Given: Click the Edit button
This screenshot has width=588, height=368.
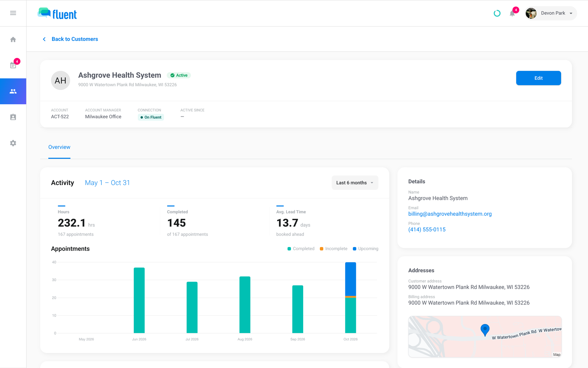Looking at the screenshot, I should 538,78.
